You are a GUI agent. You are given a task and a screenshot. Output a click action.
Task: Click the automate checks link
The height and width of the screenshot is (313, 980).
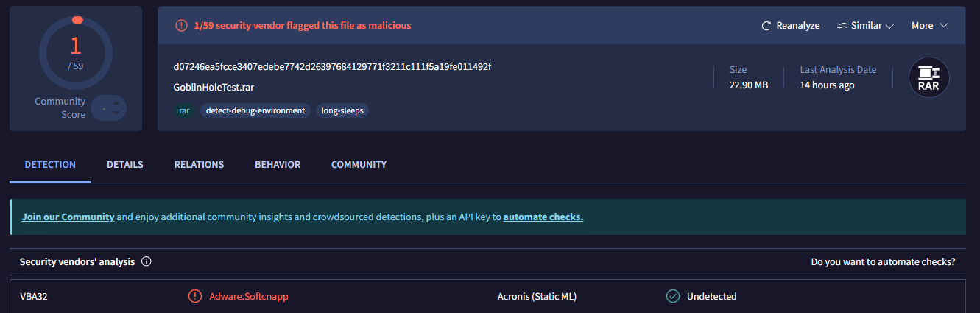tap(543, 217)
